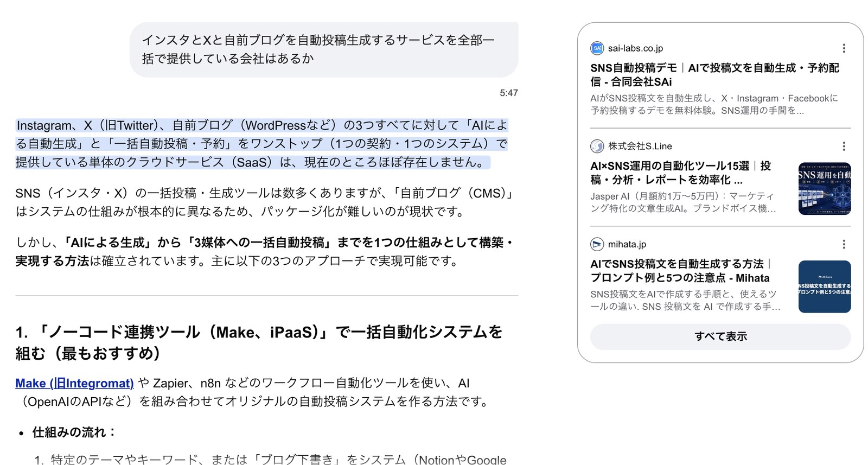Click the snippet Jasper AI（月額約1万〜5万円）
Screen dimensions: 868x465
point(683,202)
